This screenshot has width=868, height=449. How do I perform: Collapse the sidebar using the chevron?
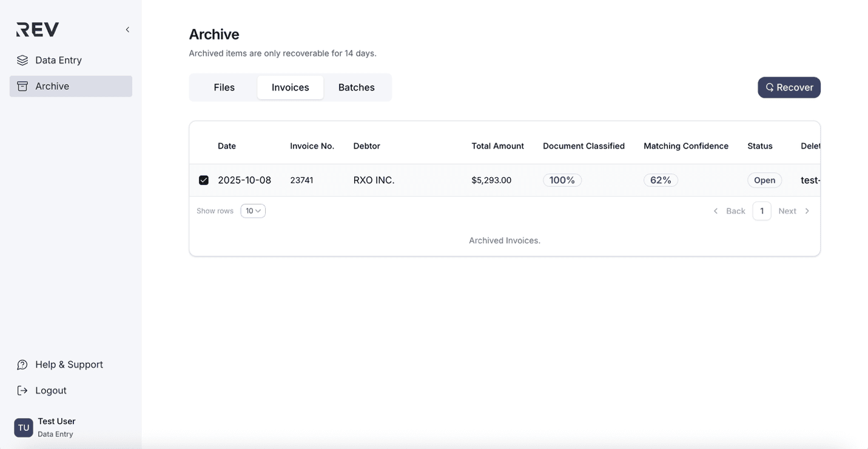pos(127,29)
